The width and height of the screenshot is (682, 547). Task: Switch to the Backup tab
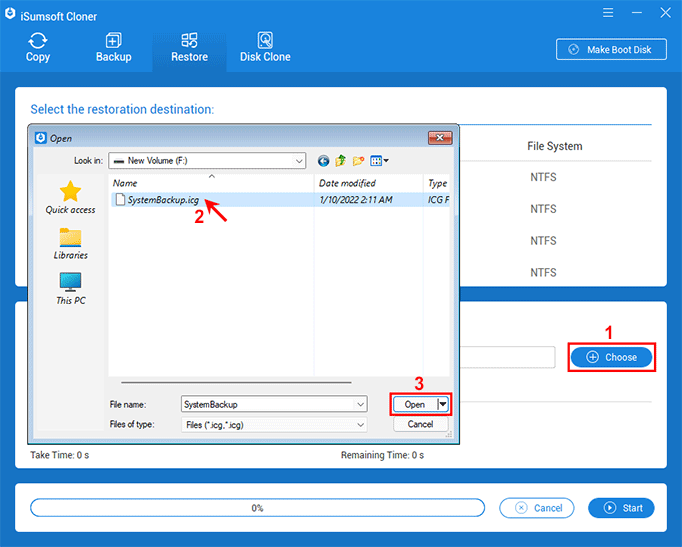[x=114, y=48]
